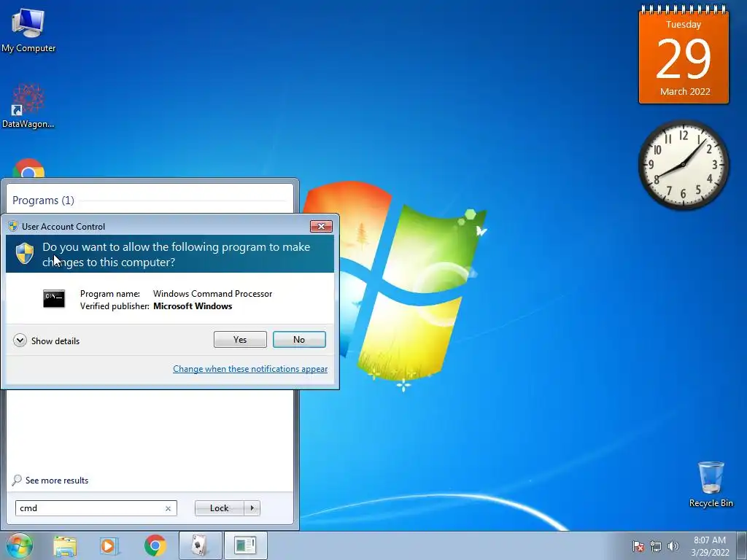The width and height of the screenshot is (747, 560).
Task: Click See more results in Start menu
Action: (x=50, y=481)
